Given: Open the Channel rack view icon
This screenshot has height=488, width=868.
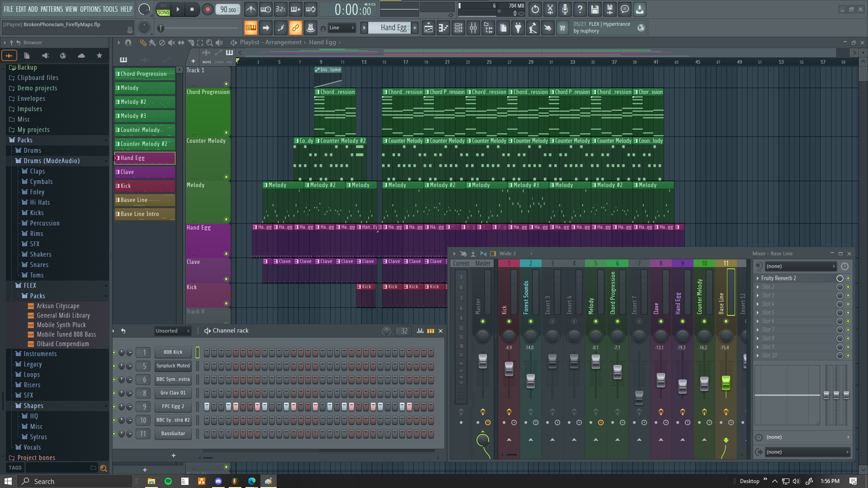Looking at the screenshot, I should coord(458,28).
